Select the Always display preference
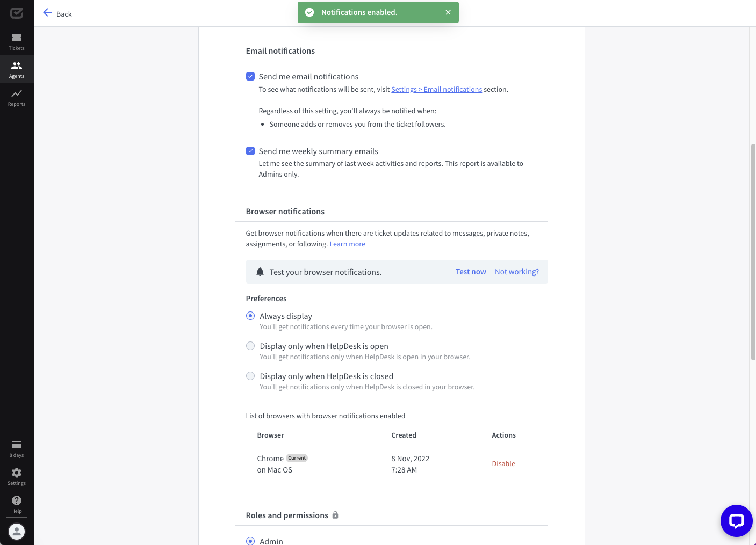Image resolution: width=756 pixels, height=545 pixels. [x=250, y=316]
